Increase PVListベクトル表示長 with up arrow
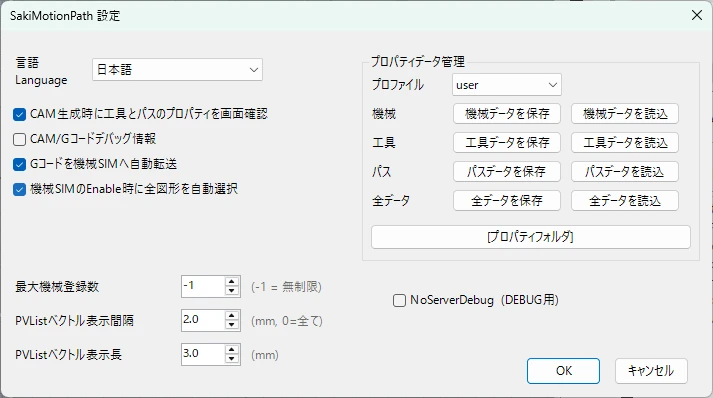The height and width of the screenshot is (398, 713). (x=232, y=350)
